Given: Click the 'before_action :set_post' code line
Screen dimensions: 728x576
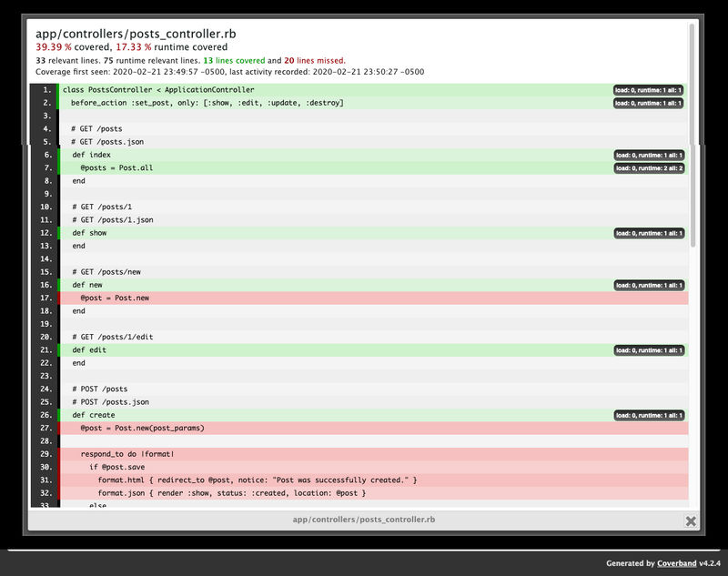Looking at the screenshot, I should 373,103.
